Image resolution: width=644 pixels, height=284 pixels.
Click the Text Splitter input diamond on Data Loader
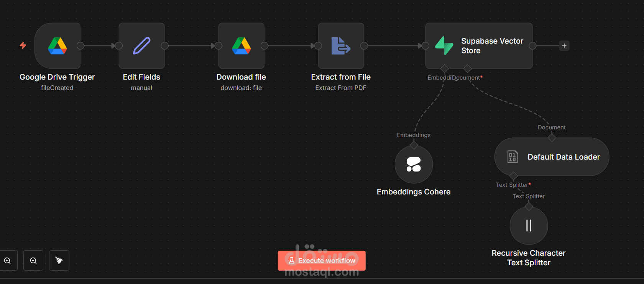tap(514, 176)
